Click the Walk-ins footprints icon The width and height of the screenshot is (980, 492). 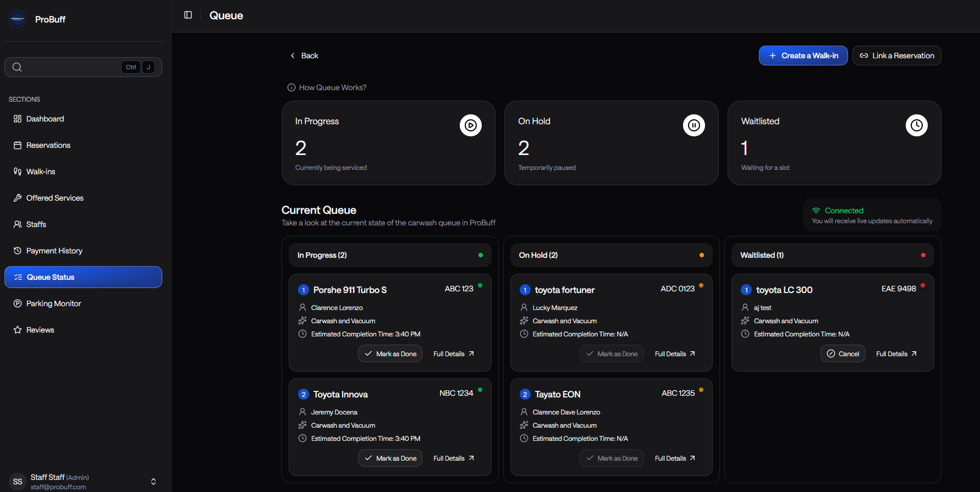[x=18, y=172]
